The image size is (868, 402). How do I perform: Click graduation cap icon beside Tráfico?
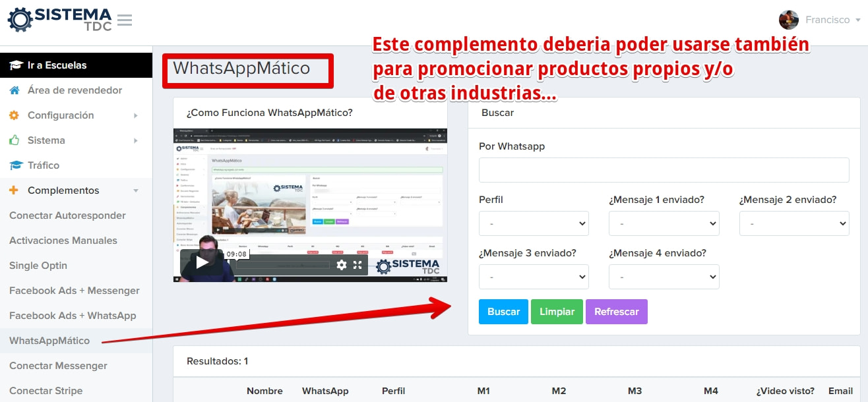[x=16, y=165]
